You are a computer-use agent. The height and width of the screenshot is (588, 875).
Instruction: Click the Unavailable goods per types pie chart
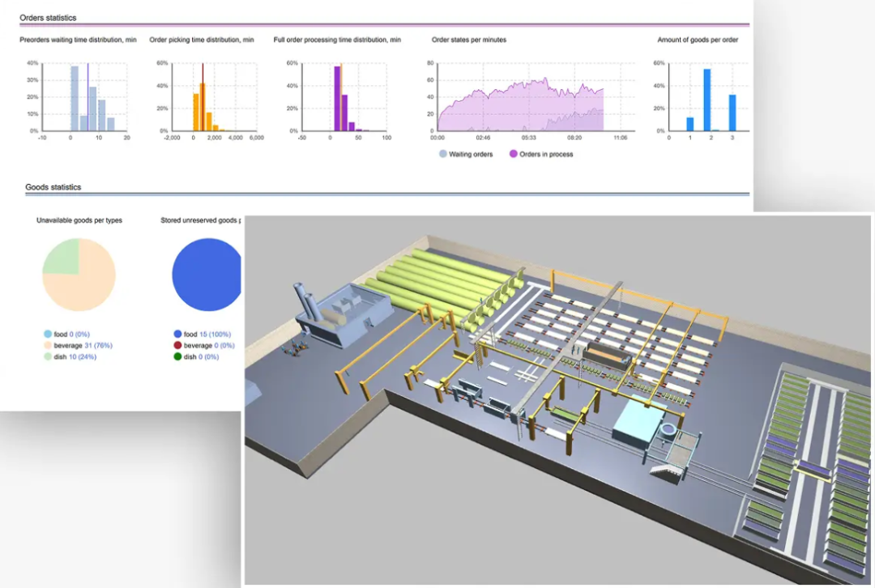coord(79,275)
